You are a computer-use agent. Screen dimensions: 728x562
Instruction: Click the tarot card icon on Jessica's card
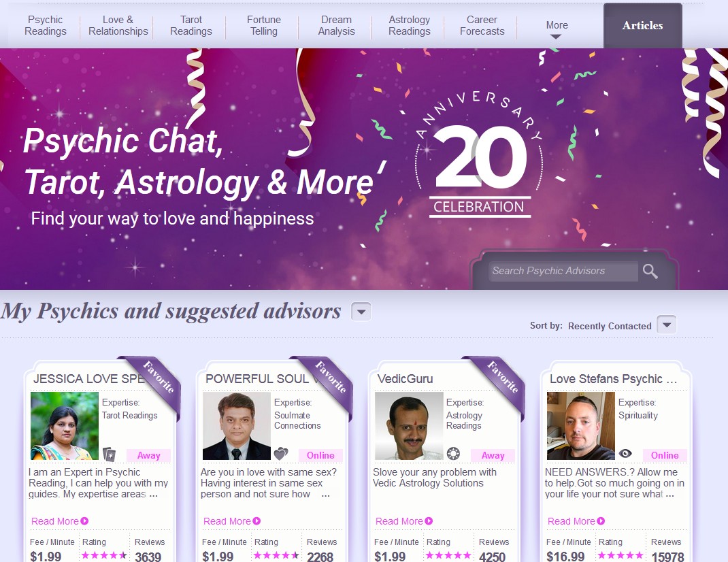[109, 454]
